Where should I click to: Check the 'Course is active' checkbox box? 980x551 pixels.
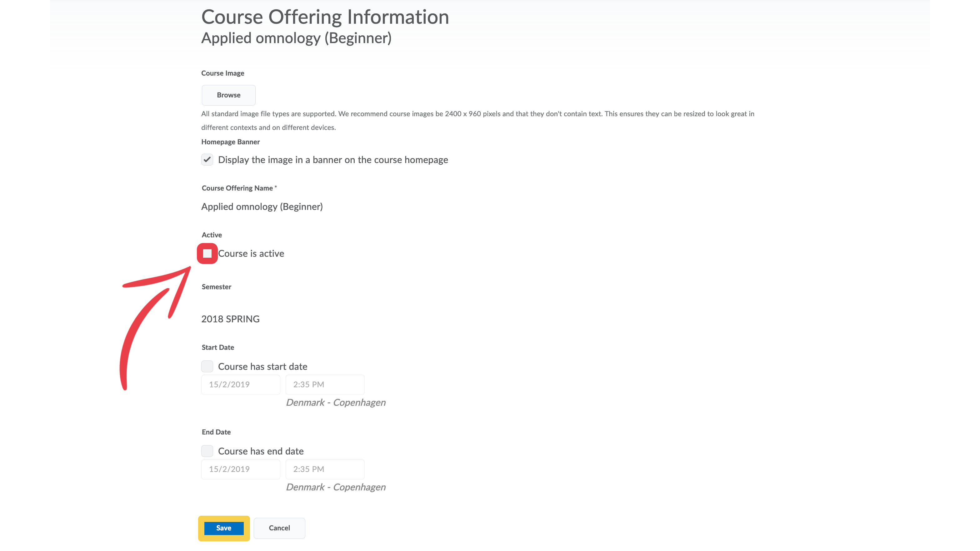(x=207, y=254)
